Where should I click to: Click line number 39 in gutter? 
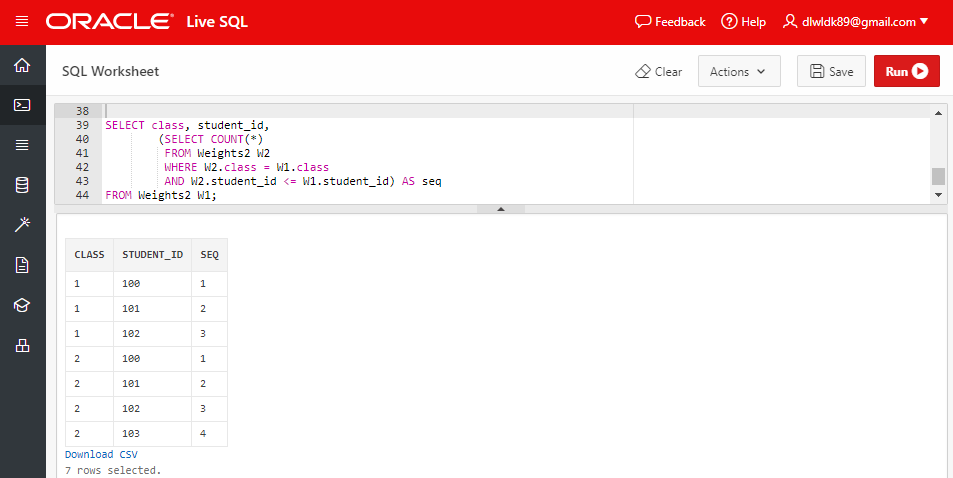[x=82, y=125]
